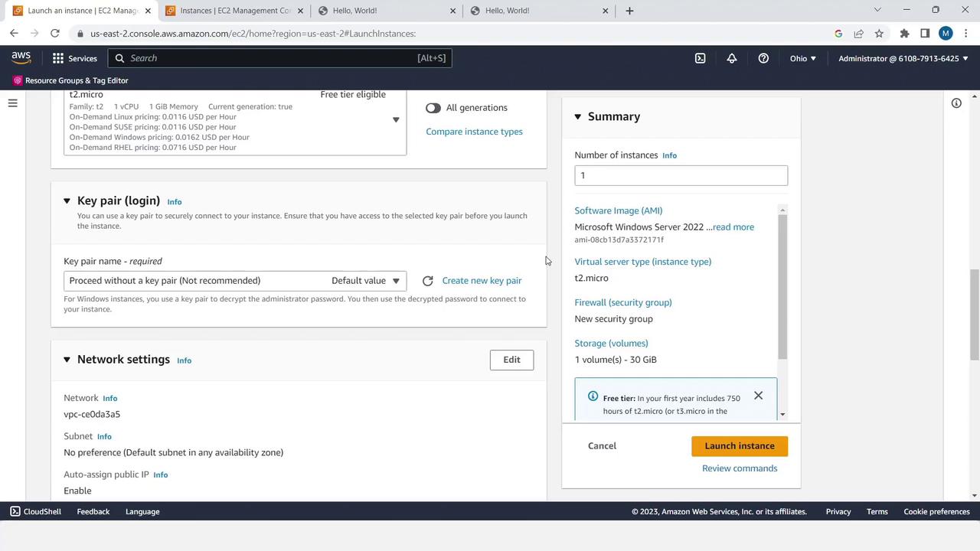The image size is (980, 551).
Task: Collapse the Key pair (login) section
Action: [67, 201]
